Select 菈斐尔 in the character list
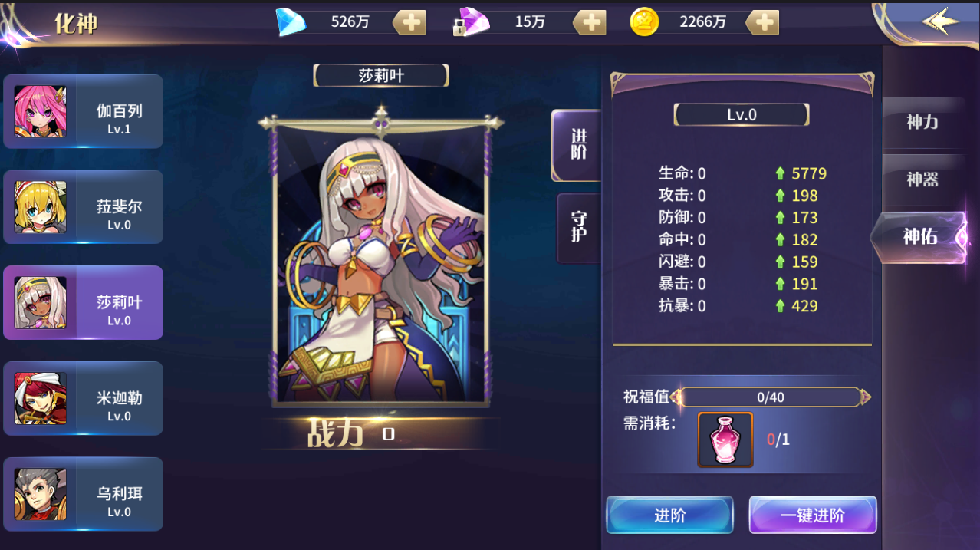 [84, 207]
